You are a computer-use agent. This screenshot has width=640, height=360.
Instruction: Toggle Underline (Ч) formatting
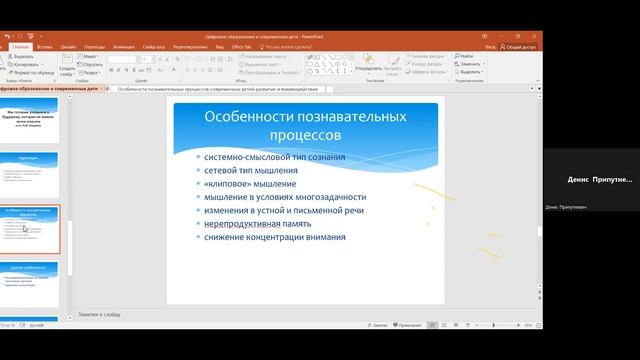tap(127, 70)
